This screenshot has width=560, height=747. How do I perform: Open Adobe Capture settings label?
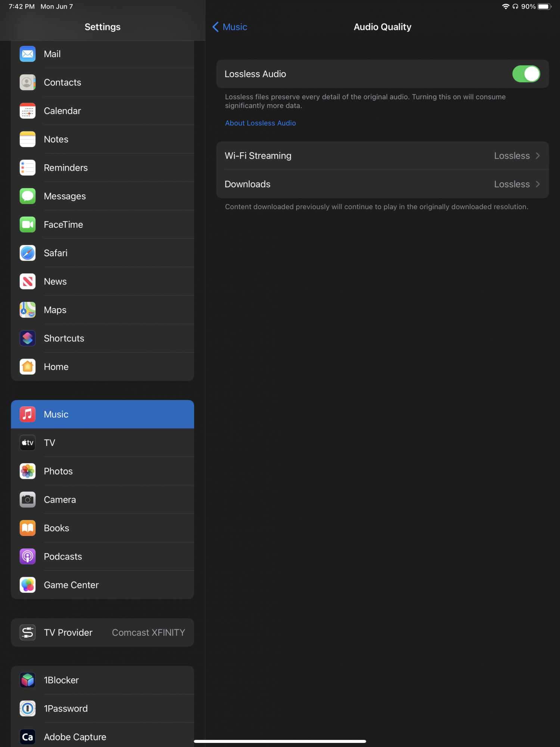tap(75, 737)
